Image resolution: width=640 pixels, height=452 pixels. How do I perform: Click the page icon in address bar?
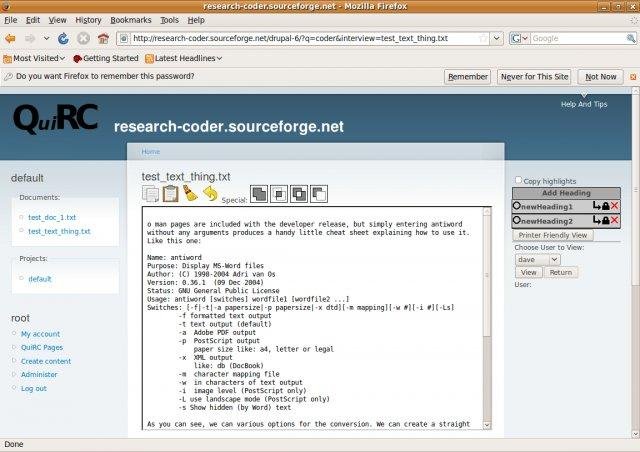[x=124, y=38]
